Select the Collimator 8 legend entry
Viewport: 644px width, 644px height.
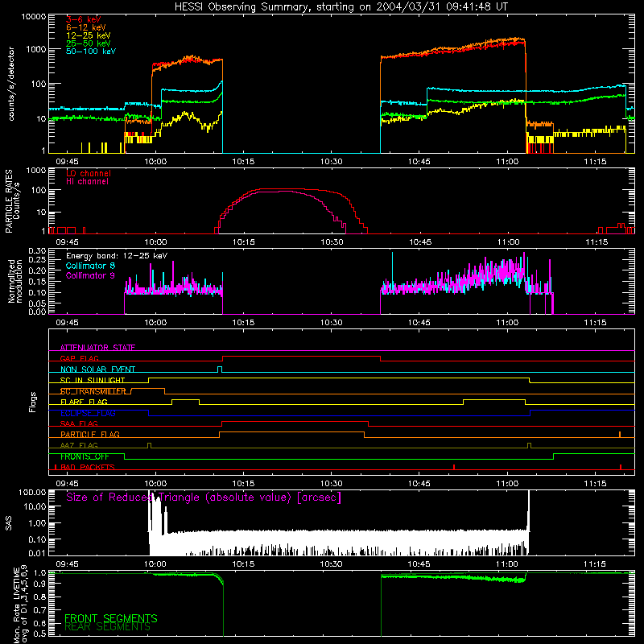tap(90, 266)
